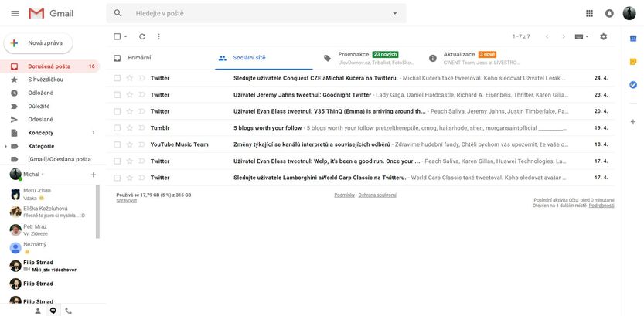Start a new chat with the plus icon
Image resolution: width=644 pixels, height=316 pixels.
(x=94, y=175)
